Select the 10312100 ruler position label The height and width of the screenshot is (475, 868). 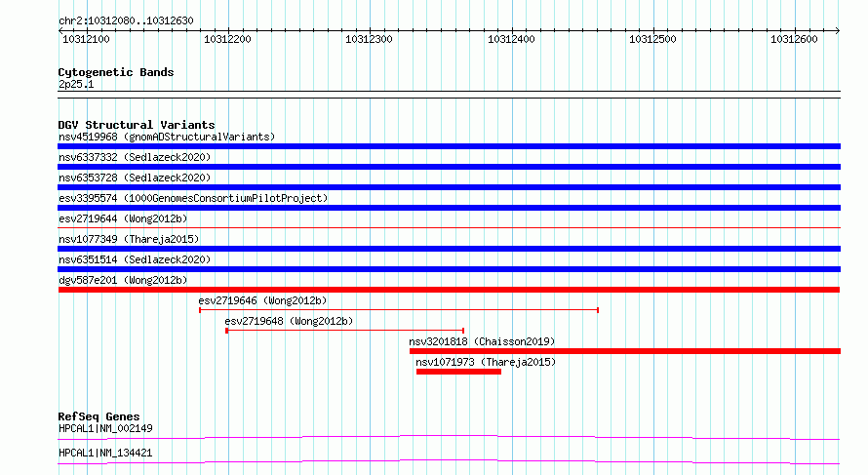(86, 39)
